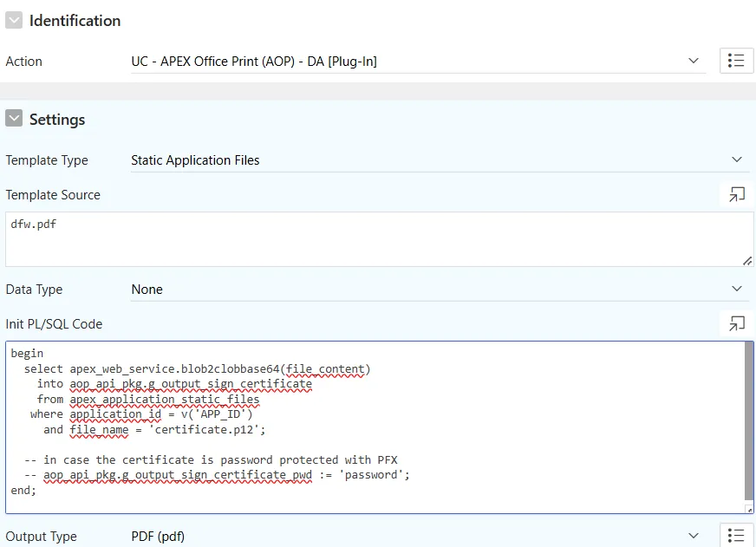
Task: Collapse the Identification section
Action: pos(14,21)
